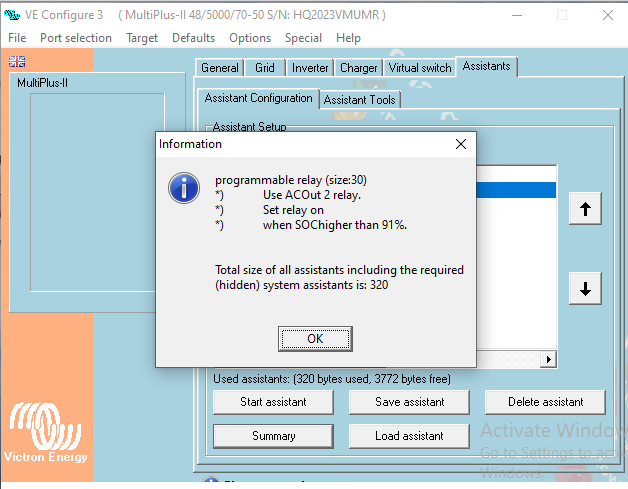
Task: Open the Special menu
Action: [303, 38]
